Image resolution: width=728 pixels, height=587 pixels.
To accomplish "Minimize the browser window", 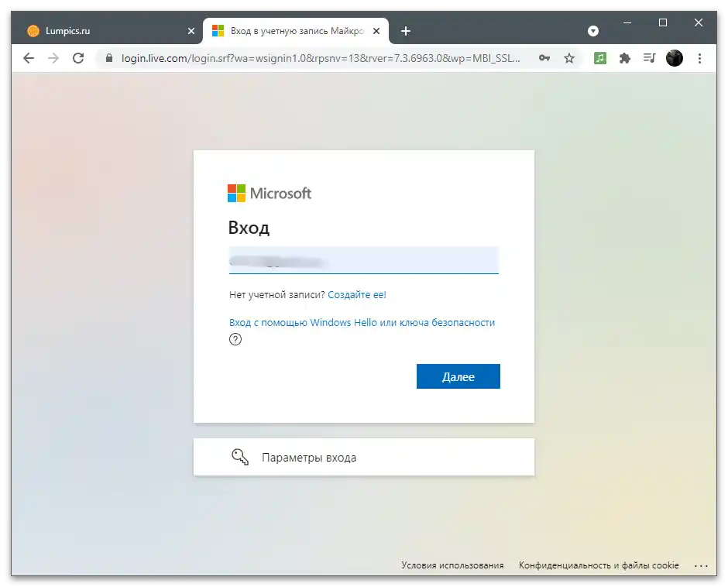I will [627, 22].
